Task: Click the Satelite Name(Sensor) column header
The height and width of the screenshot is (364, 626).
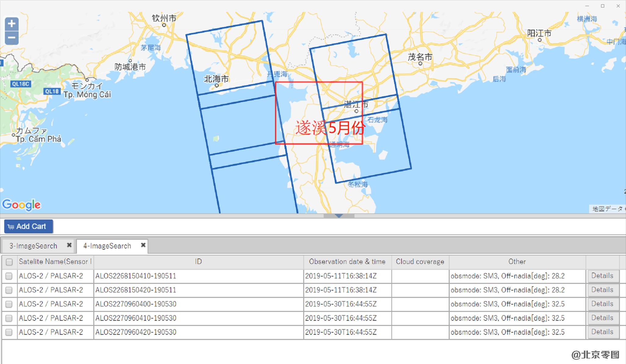Action: pyautogui.click(x=55, y=262)
